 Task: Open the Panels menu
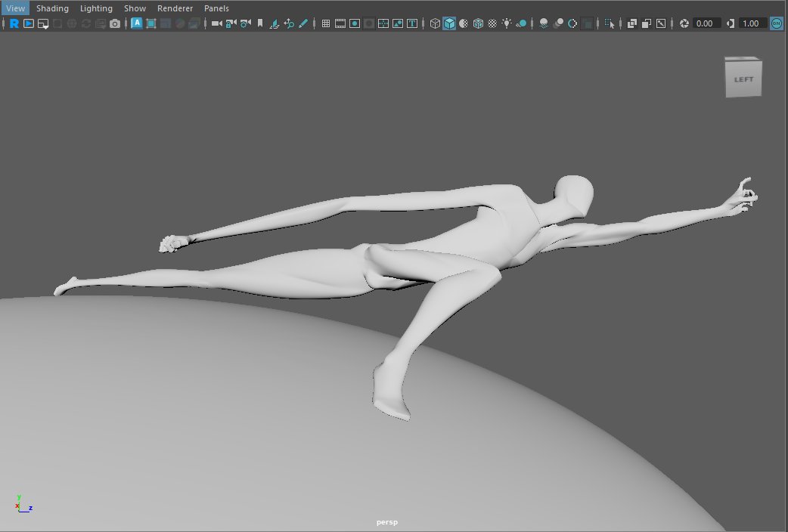[x=216, y=8]
